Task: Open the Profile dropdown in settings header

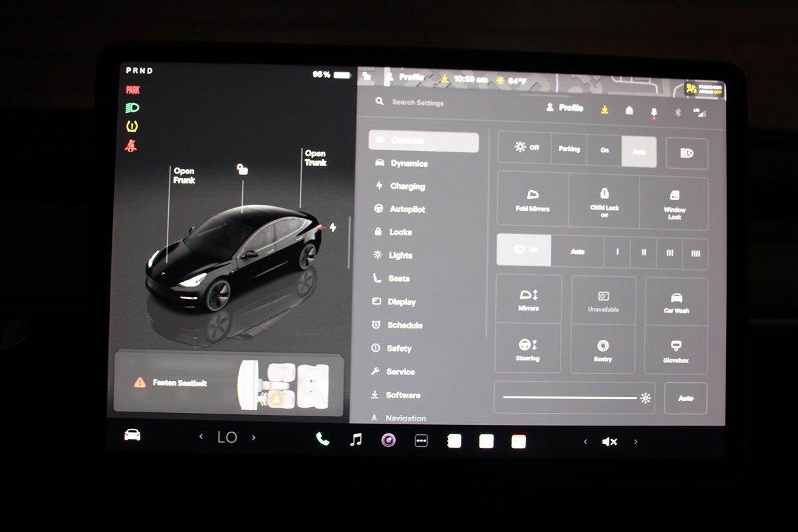Action: click(565, 108)
